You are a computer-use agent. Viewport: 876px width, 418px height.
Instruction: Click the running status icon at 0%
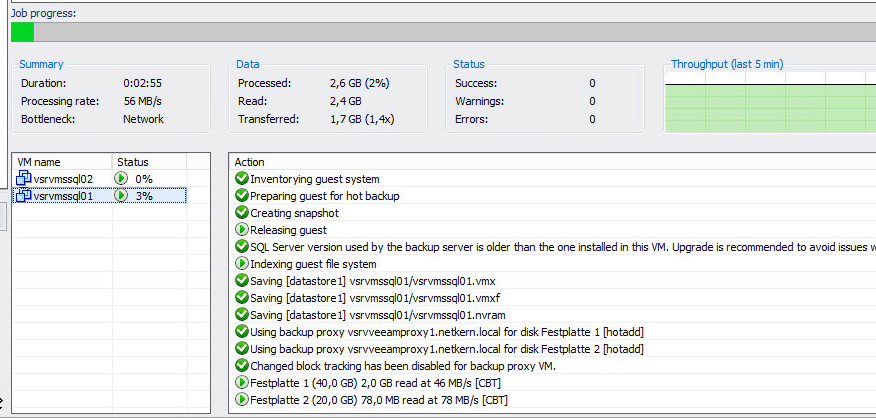pyautogui.click(x=120, y=179)
